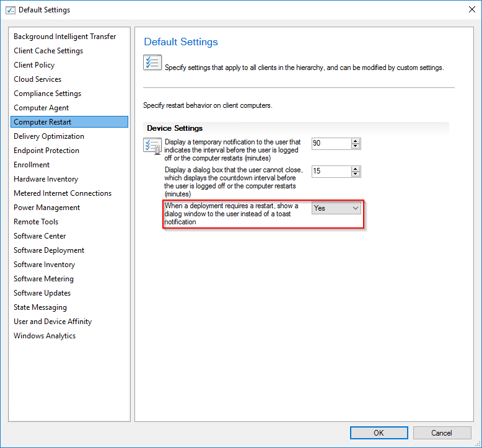Open Software Center settings
482x448 pixels.
click(x=40, y=236)
